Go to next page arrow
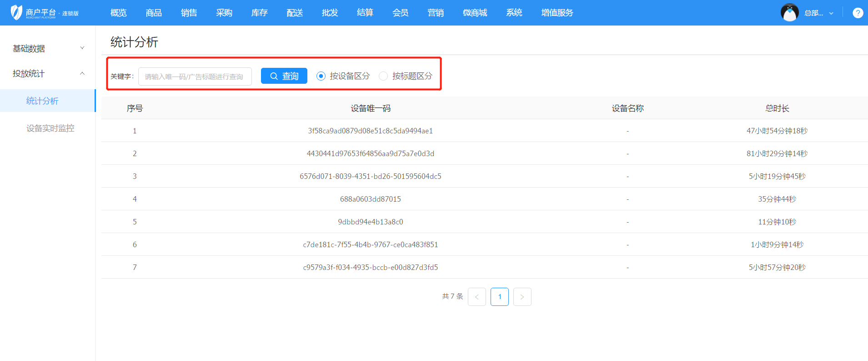Image resolution: width=868 pixels, height=361 pixels. click(522, 297)
